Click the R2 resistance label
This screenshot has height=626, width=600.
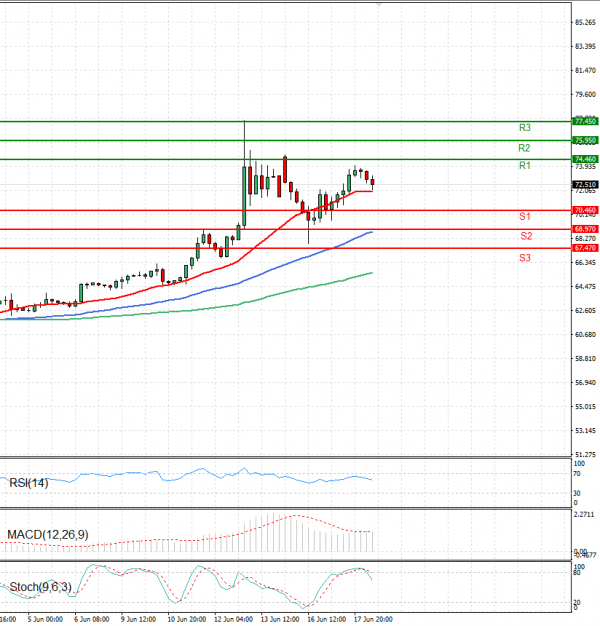click(x=524, y=148)
